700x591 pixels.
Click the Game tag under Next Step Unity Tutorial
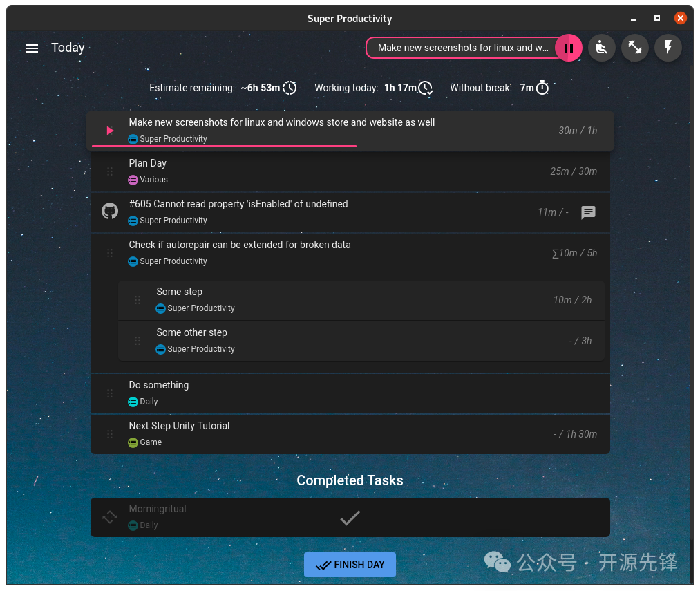(x=145, y=442)
